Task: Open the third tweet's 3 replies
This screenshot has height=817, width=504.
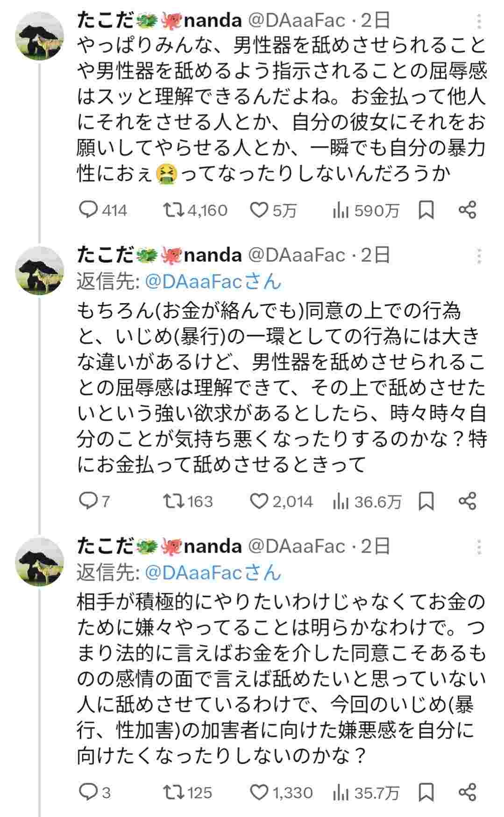Action: pyautogui.click(x=87, y=792)
